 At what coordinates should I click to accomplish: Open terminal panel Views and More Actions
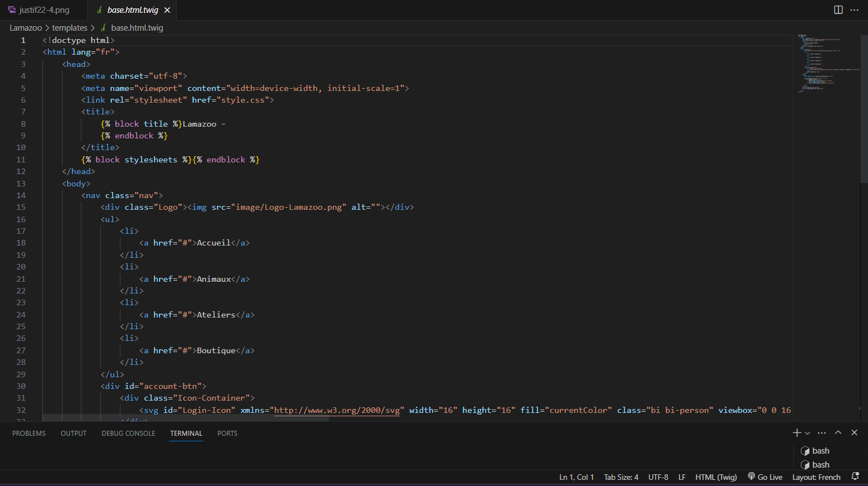click(822, 433)
